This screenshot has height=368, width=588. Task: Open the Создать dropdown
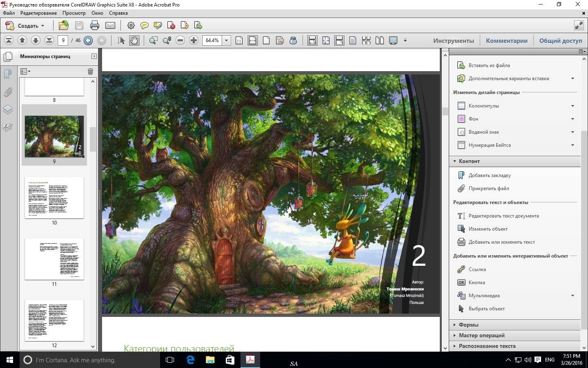coord(25,26)
